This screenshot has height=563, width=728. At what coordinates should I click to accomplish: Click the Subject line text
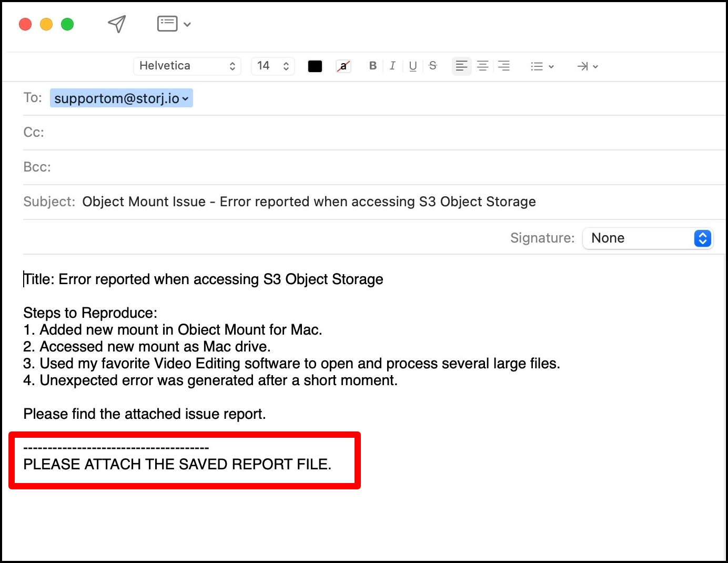coord(309,202)
